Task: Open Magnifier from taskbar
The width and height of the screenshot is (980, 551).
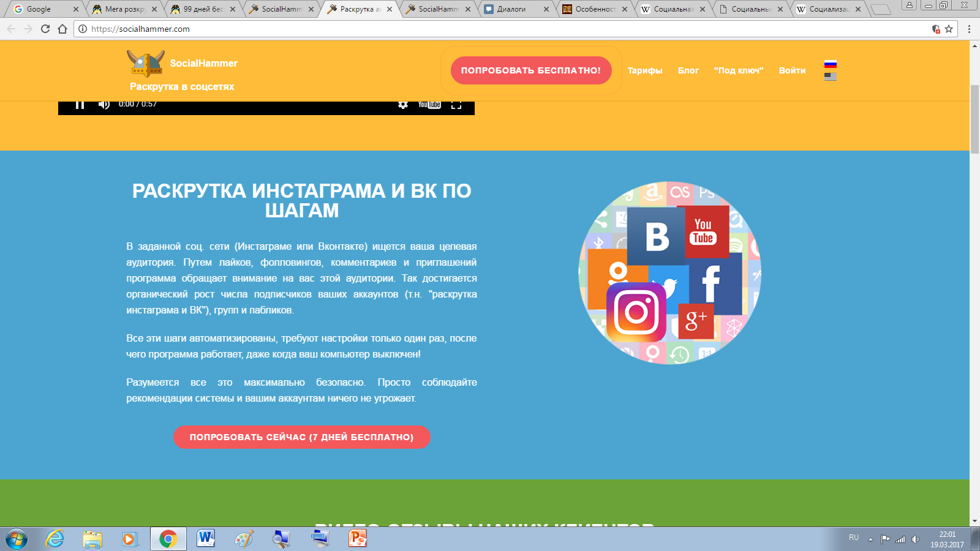Action: (x=281, y=539)
